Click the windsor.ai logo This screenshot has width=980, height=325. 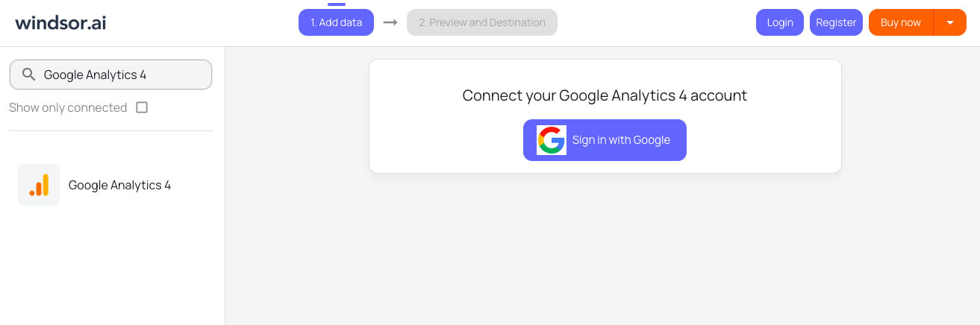click(60, 22)
